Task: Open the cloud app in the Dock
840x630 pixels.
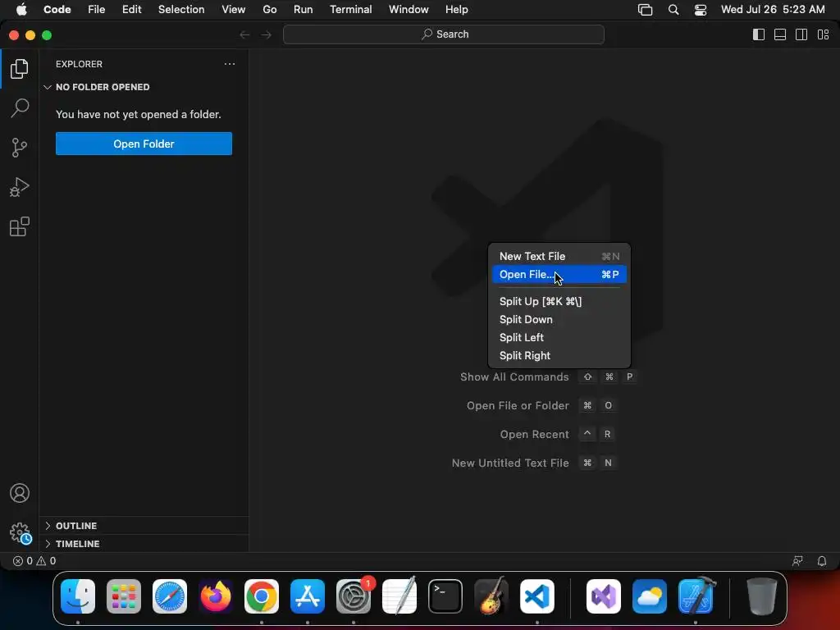Action: tap(650, 596)
